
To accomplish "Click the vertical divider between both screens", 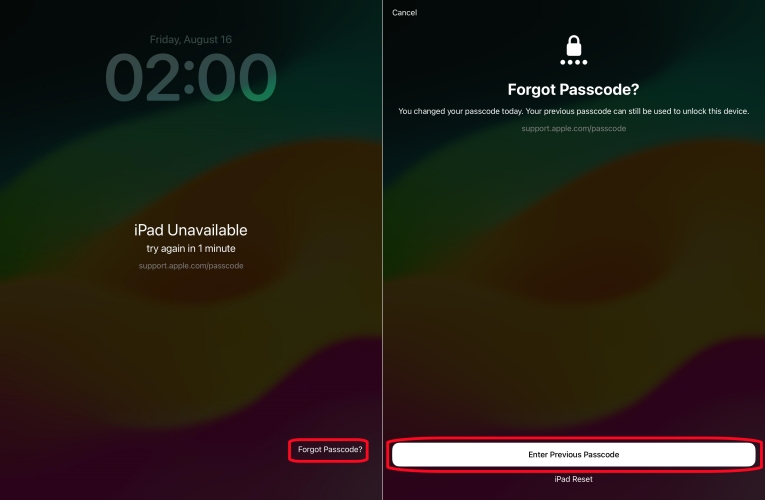I will pos(382,250).
